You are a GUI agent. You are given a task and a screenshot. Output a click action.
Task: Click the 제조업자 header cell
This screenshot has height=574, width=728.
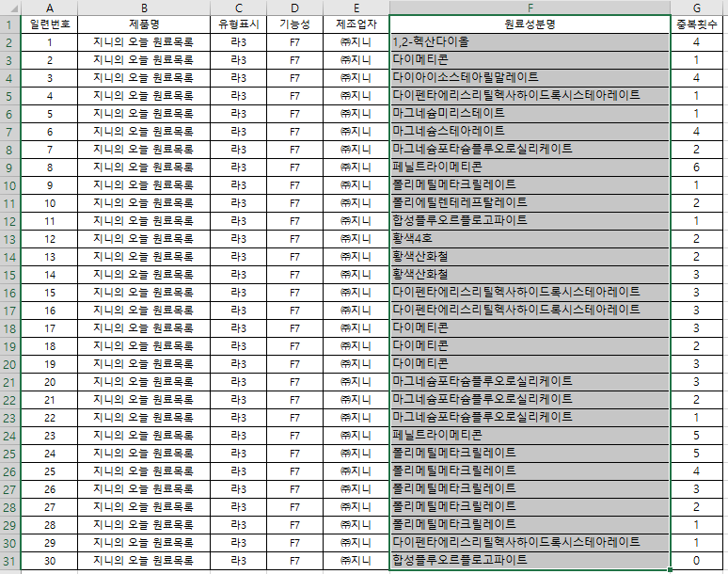point(356,24)
